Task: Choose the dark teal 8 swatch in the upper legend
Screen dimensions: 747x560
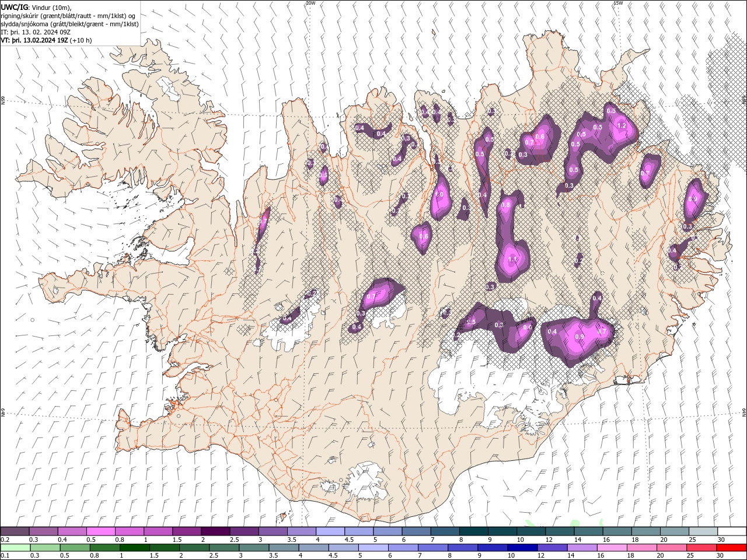Action: [x=473, y=531]
